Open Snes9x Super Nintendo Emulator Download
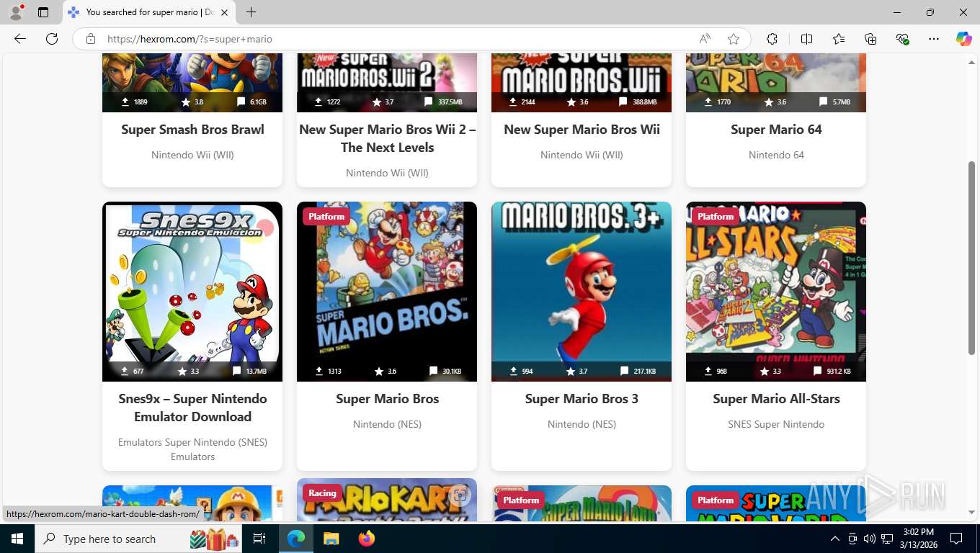 coord(192,408)
